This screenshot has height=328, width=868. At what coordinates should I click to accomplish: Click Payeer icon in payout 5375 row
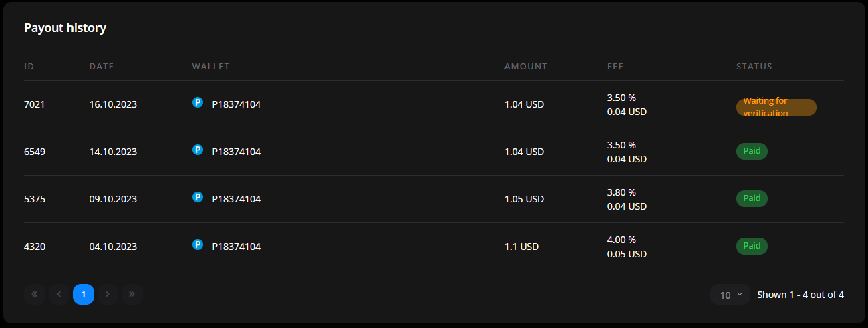point(197,198)
